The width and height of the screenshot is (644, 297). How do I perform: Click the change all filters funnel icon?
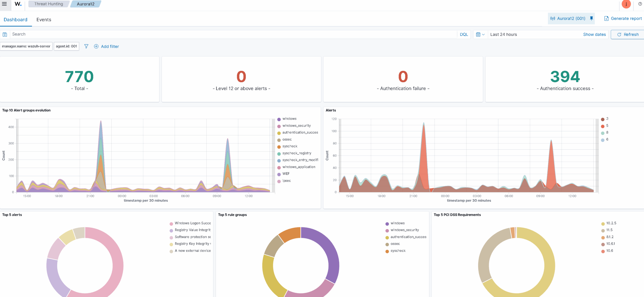[86, 46]
